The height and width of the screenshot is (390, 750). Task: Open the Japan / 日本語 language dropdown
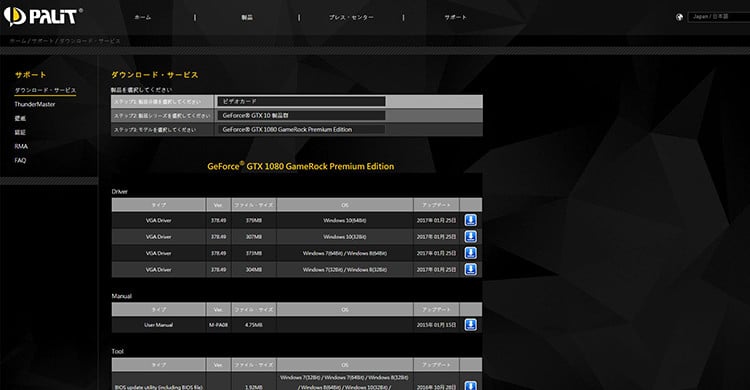coord(718,17)
